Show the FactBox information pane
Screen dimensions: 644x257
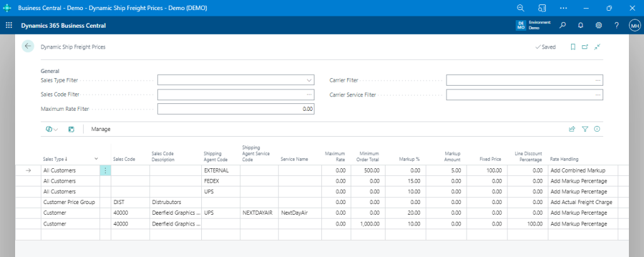pyautogui.click(x=597, y=129)
